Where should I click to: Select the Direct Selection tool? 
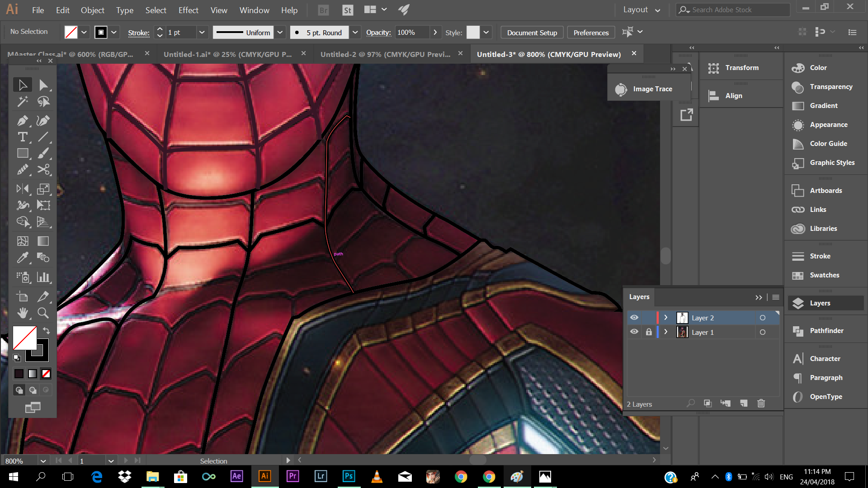43,85
